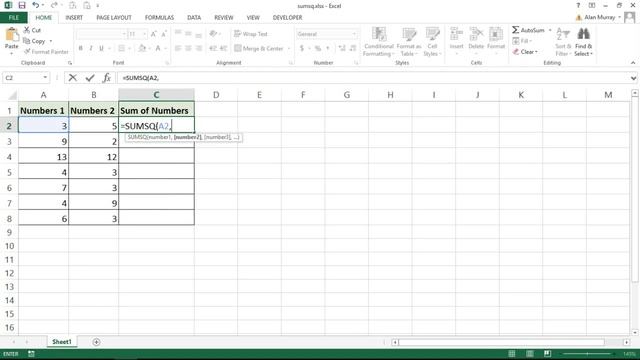Open Find & Select binoculars menu
This screenshot has width=640, height=360.
click(583, 42)
